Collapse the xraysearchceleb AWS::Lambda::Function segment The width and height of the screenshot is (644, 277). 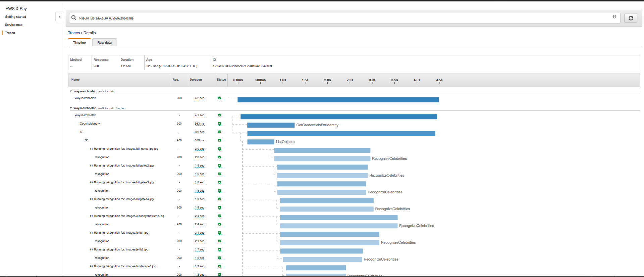click(71, 108)
